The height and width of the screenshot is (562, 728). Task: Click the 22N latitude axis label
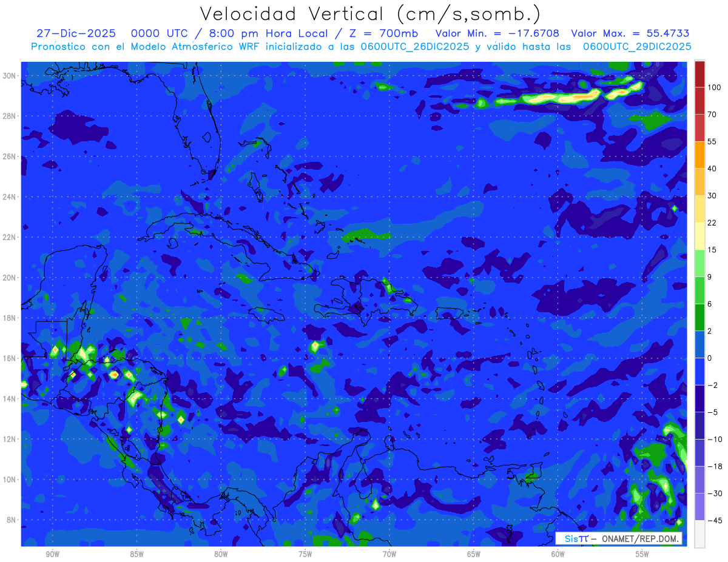pyautogui.click(x=10, y=237)
